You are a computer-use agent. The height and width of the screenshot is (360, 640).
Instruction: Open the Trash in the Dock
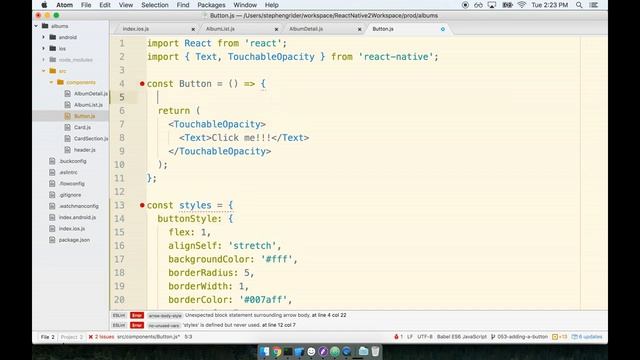click(376, 351)
